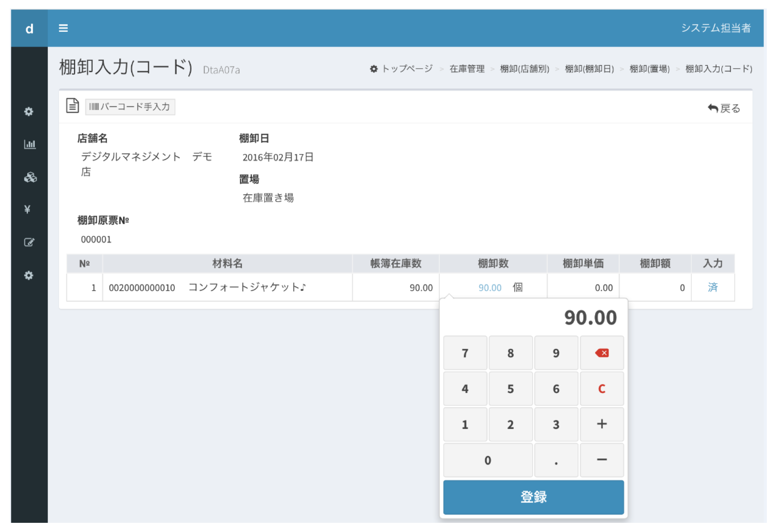Tap the decimal point key
Screen dimensions: 776x532
pos(556,460)
